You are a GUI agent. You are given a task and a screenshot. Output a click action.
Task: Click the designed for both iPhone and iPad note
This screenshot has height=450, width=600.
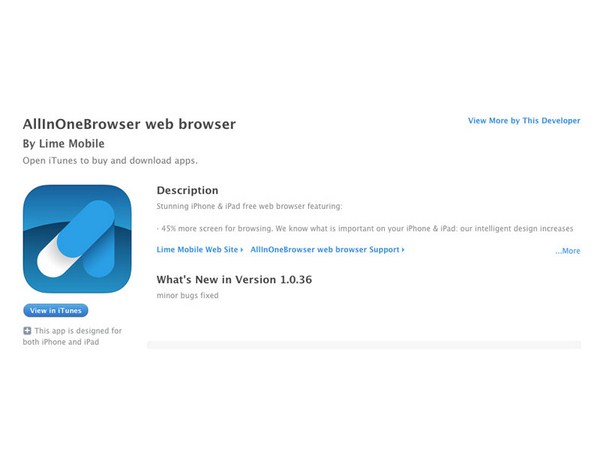[x=72, y=336]
